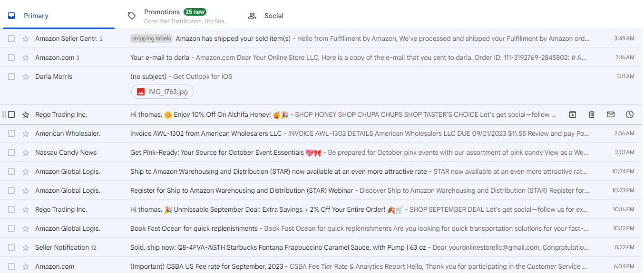This screenshot has height=273, width=644.
Task: Archive the hovered Rego Trading email
Action: pyautogui.click(x=573, y=114)
